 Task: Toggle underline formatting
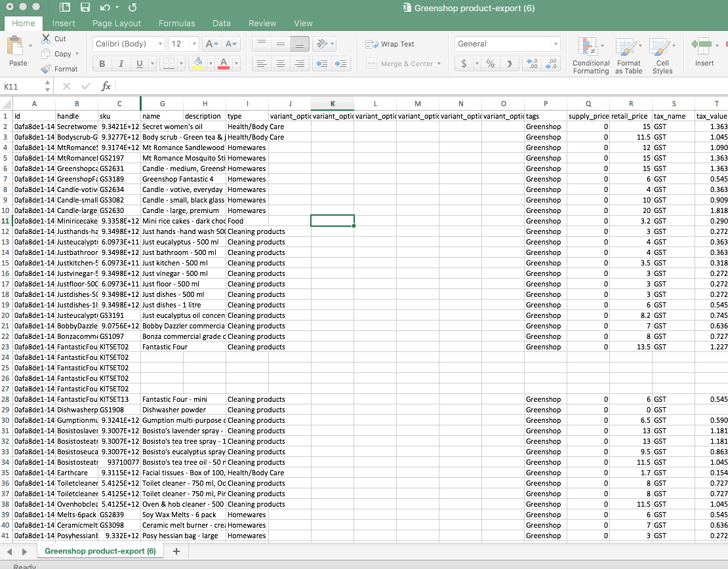[139, 64]
